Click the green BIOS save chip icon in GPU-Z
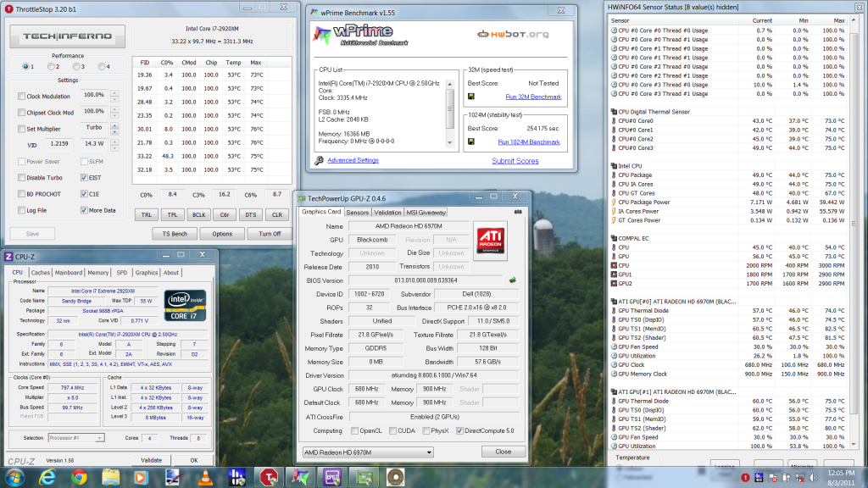Screen dimensions: 868x488 [x=513, y=280]
